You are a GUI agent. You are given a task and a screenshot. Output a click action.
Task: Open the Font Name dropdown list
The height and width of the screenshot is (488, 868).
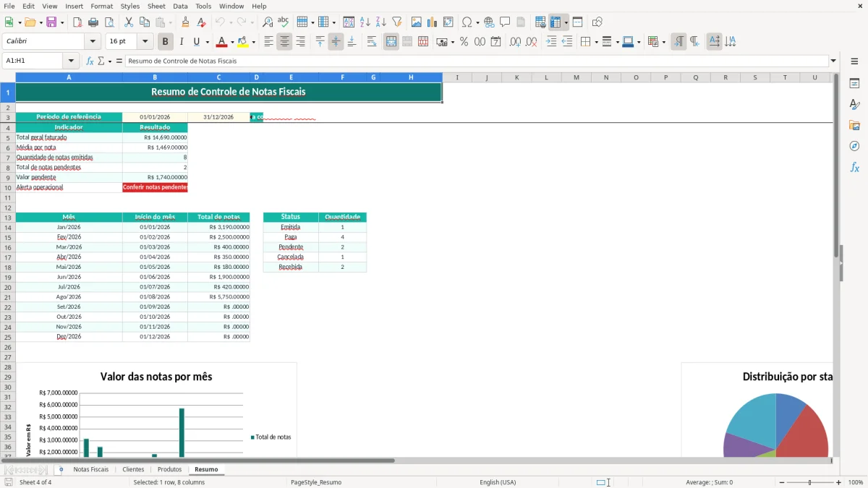pyautogui.click(x=92, y=42)
